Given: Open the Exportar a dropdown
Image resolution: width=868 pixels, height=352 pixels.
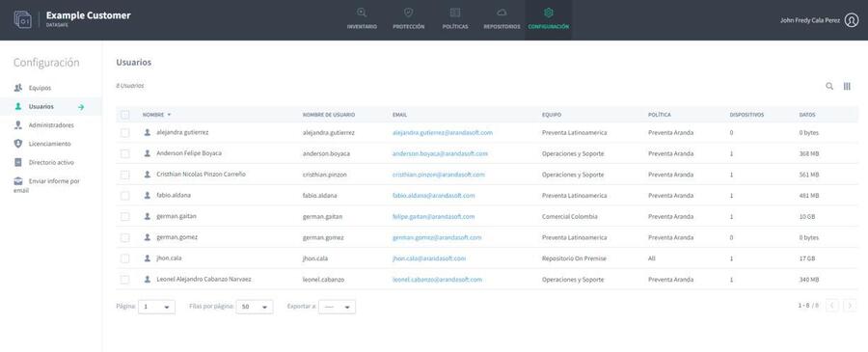Looking at the screenshot, I should [338, 307].
